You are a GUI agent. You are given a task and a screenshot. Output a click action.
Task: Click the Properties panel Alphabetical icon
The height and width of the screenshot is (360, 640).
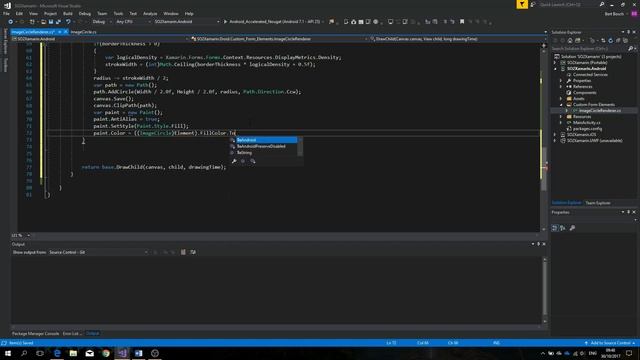563,228
